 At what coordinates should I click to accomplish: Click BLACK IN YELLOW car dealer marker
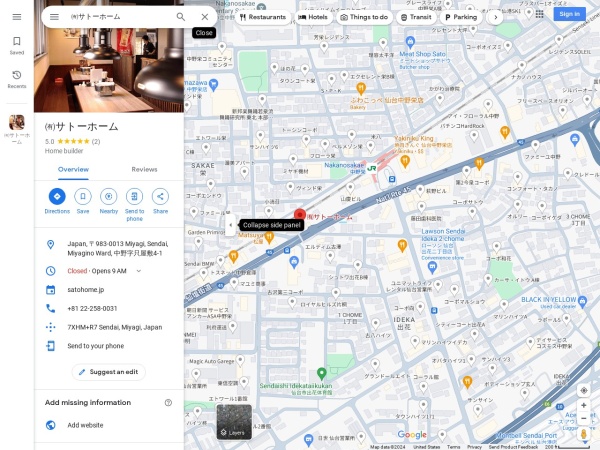(582, 300)
